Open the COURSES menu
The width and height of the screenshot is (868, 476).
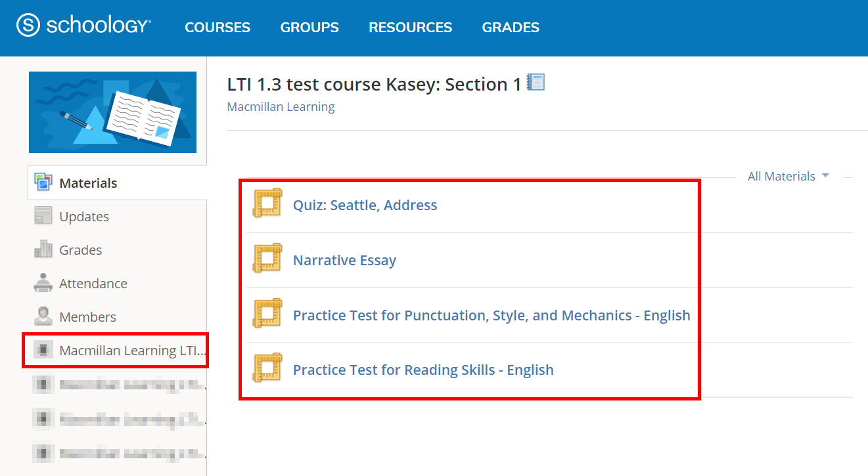click(x=217, y=27)
